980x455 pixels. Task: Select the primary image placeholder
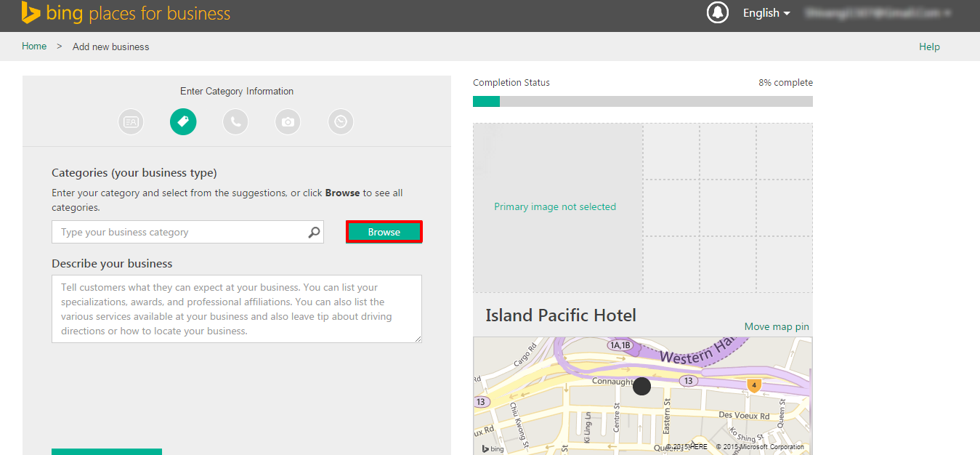pos(558,207)
